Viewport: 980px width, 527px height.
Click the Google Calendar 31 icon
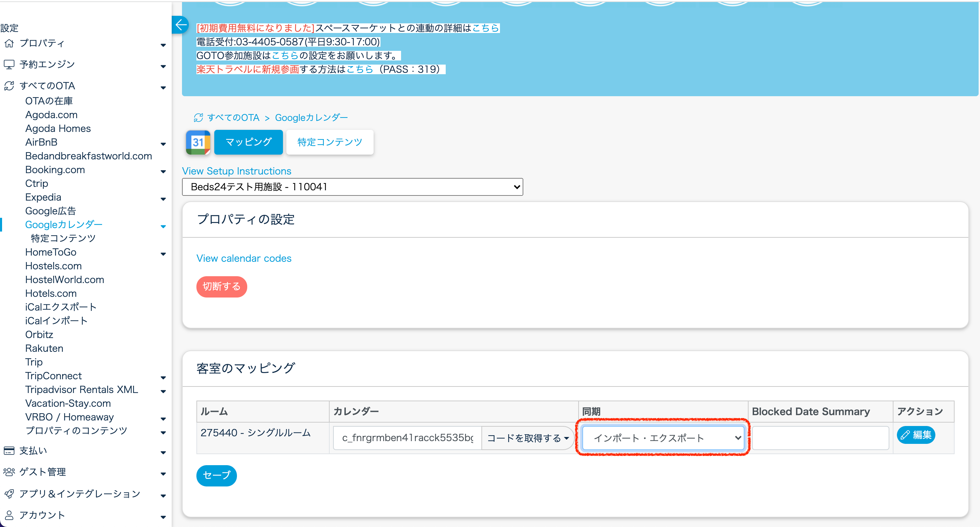tap(198, 142)
